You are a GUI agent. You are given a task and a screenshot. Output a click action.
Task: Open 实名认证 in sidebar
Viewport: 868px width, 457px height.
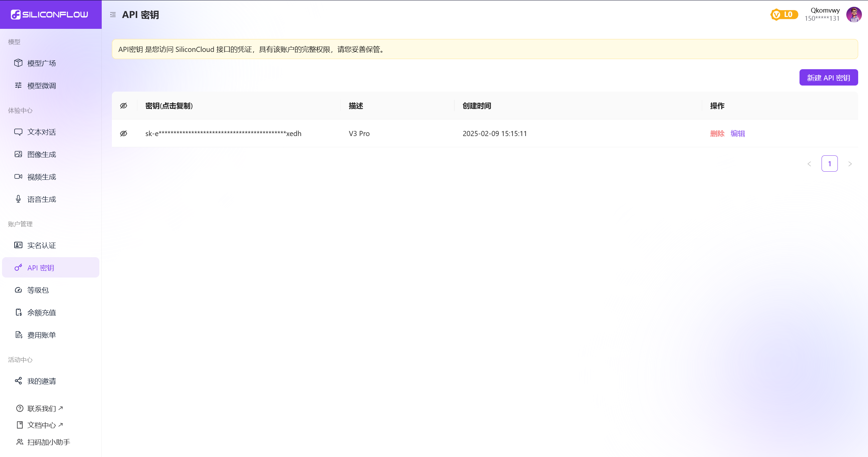pyautogui.click(x=51, y=245)
